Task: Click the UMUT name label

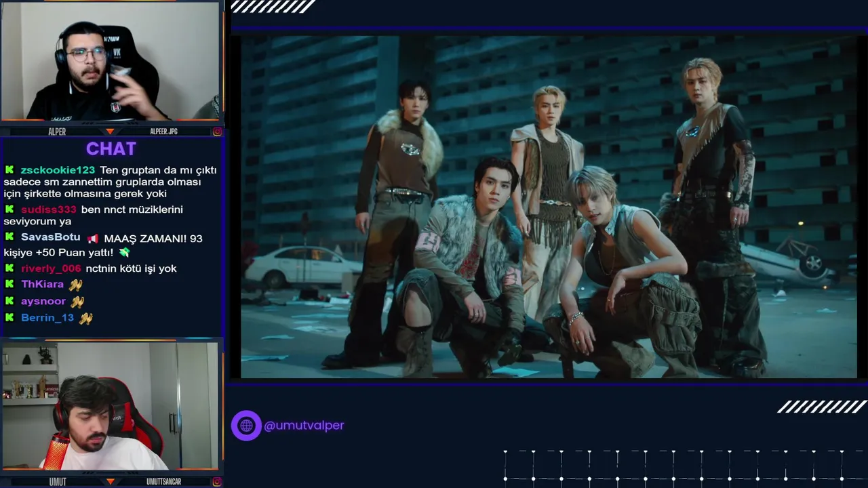Action: (x=58, y=482)
